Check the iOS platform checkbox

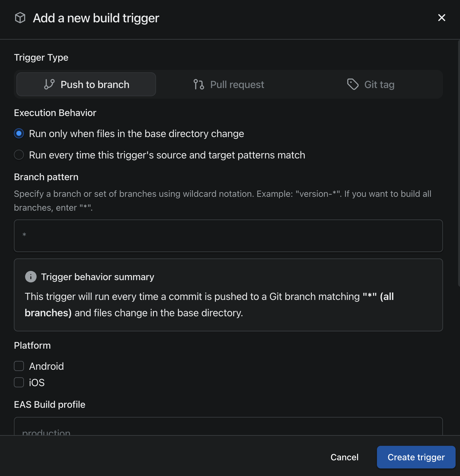[x=19, y=382]
